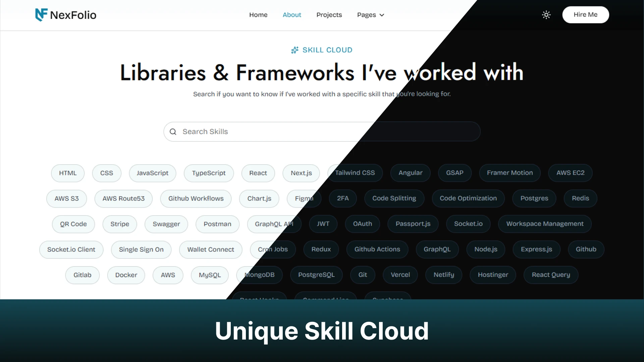Click the NexFolio logo icon
644x362 pixels.
[41, 15]
